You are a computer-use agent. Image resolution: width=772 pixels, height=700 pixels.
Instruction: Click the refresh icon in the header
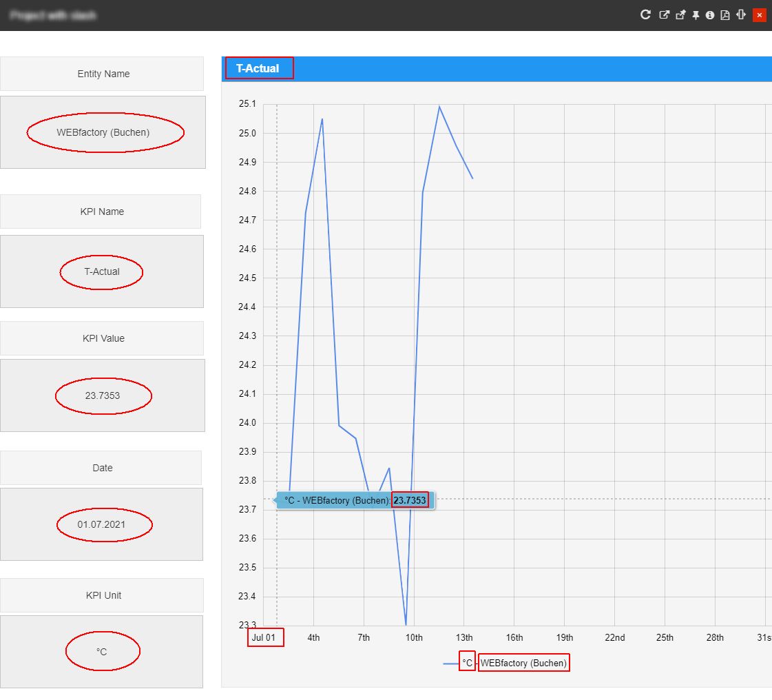pos(645,14)
